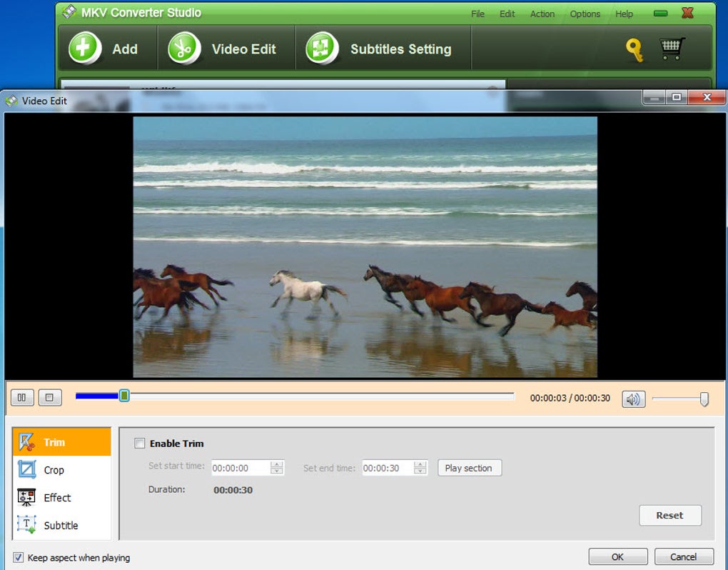Select the Crop tool icon
This screenshot has height=570, width=728.
[x=26, y=469]
